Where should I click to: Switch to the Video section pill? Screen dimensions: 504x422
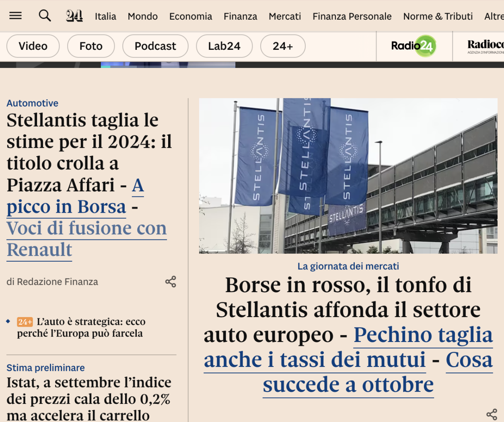pyautogui.click(x=33, y=46)
